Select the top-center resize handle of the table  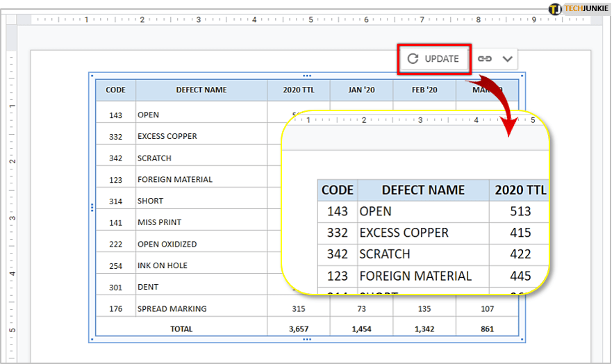click(x=307, y=75)
